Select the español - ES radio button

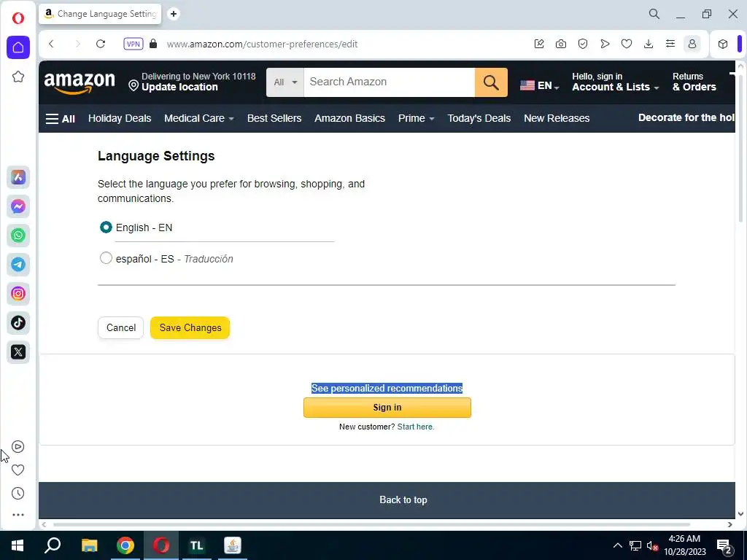click(x=106, y=258)
